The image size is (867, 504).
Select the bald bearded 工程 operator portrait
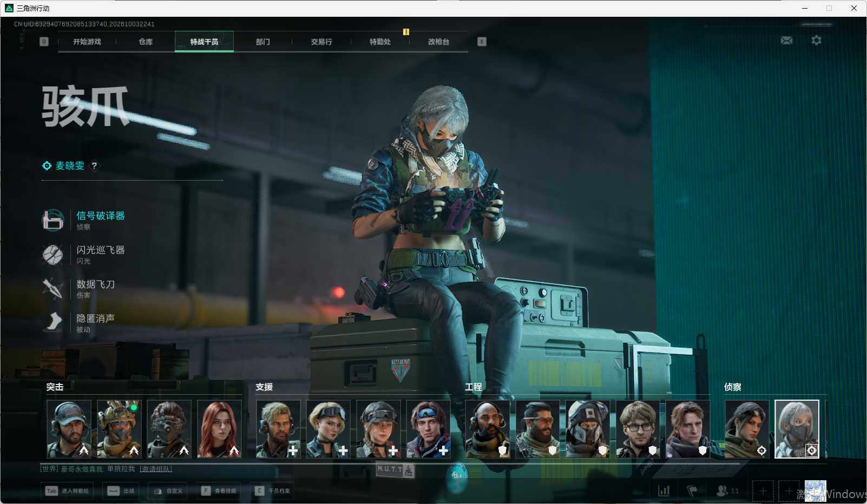[488, 429]
